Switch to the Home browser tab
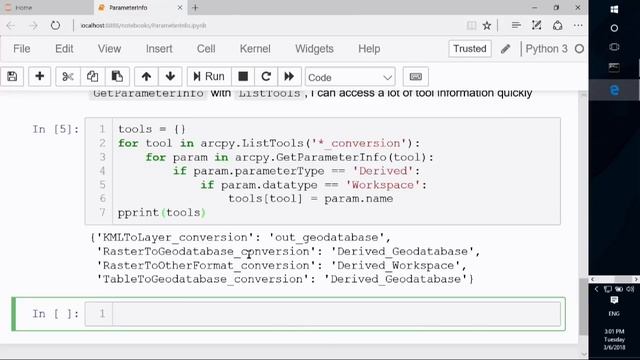Viewport: 640px width, 360px height. [x=46, y=8]
